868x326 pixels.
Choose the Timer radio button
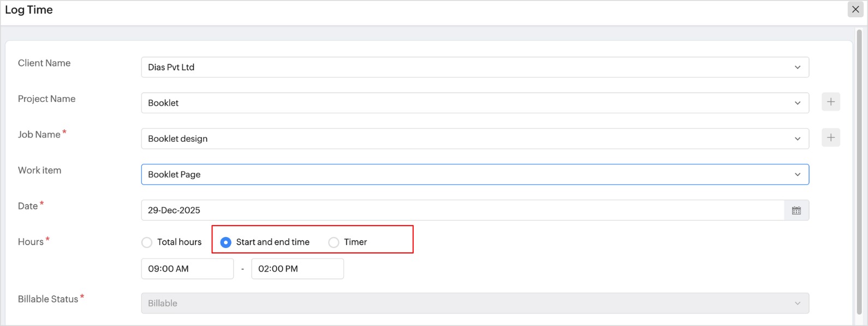(334, 243)
